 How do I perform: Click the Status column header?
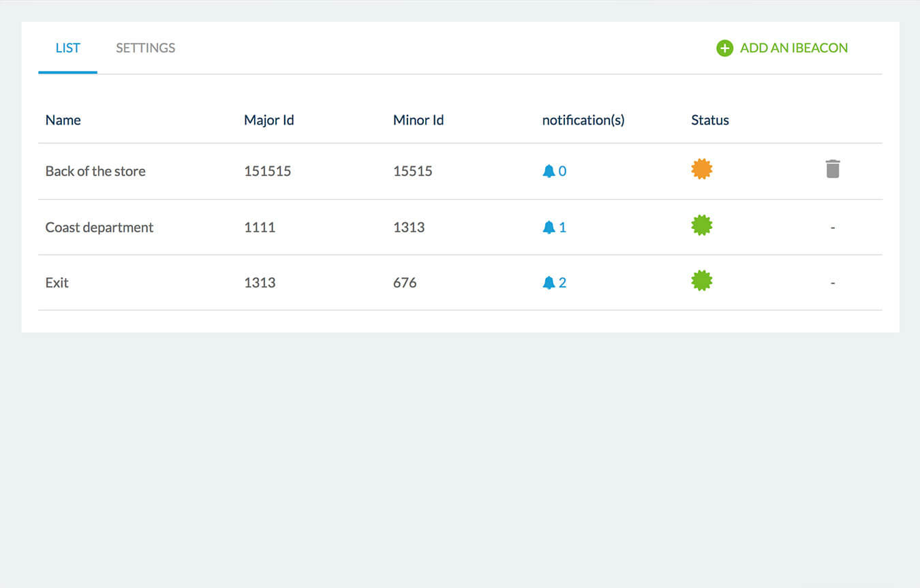(710, 120)
